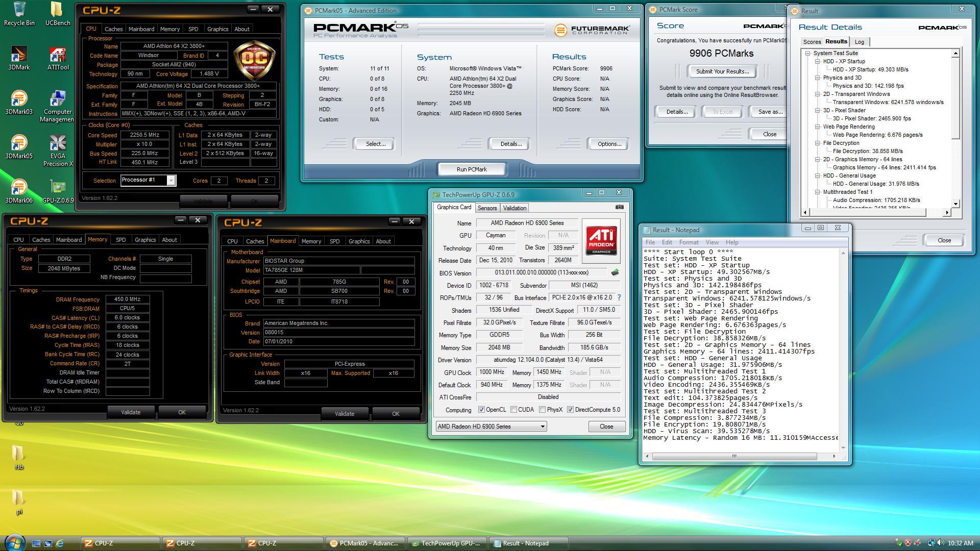Collapse the Web Page Rendering node
The width and height of the screenshot is (980, 551).
click(817, 127)
